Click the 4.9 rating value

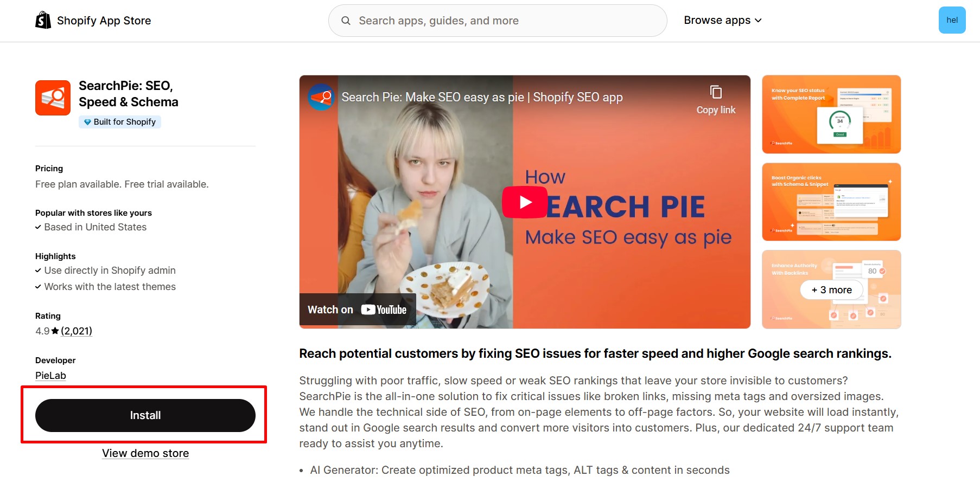(x=42, y=331)
